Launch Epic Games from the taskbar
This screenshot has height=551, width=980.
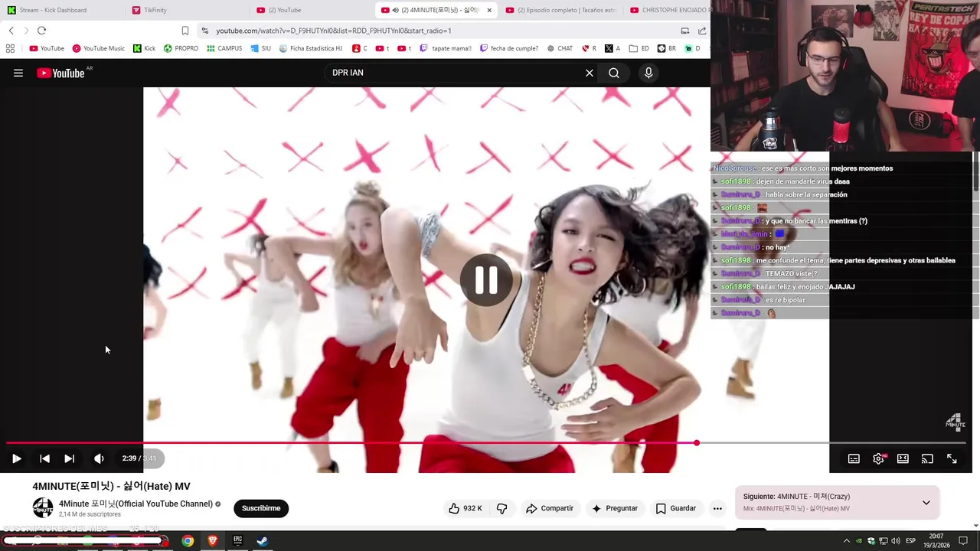point(237,541)
